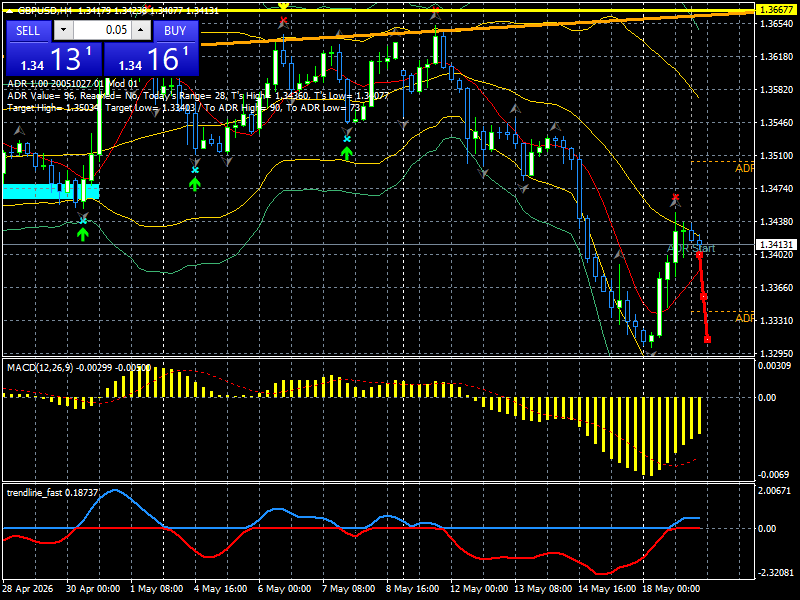800x600 pixels.
Task: Select the cyan highlighted price zone rectangle
Action: [51, 191]
